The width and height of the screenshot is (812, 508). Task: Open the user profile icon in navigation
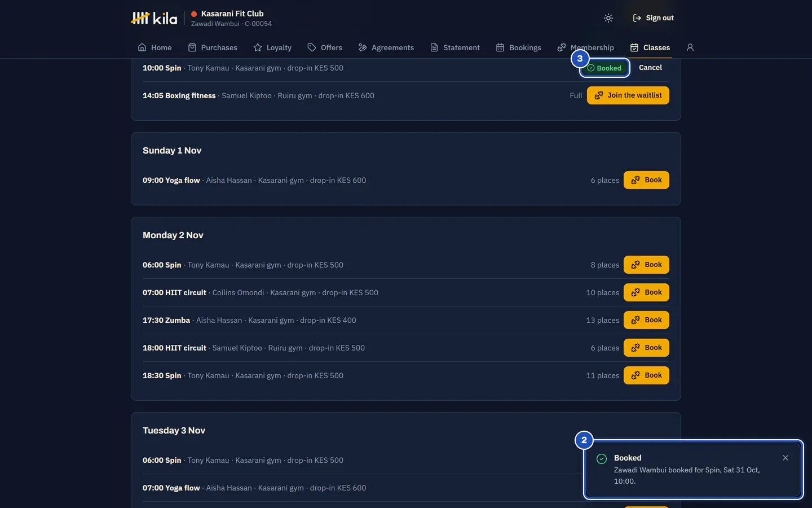point(690,47)
